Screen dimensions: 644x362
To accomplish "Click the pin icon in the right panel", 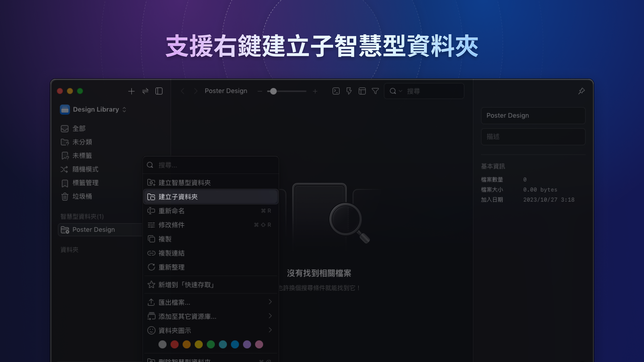I will (x=581, y=91).
